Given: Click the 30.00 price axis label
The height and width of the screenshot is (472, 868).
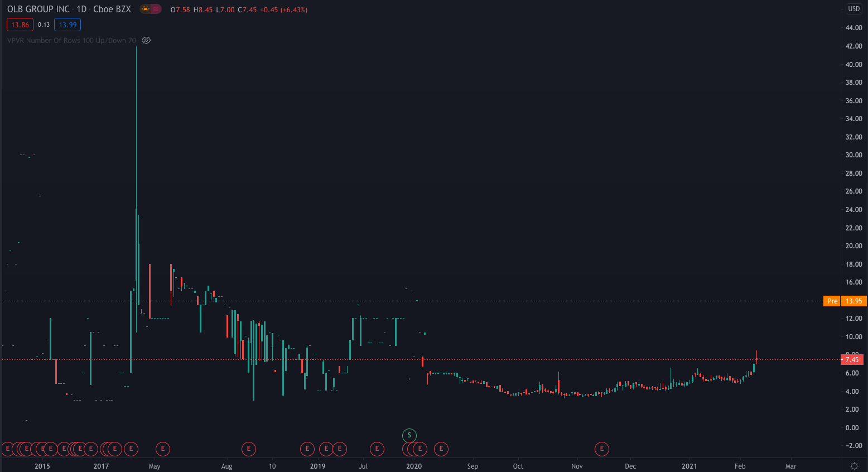Looking at the screenshot, I should 853,155.
